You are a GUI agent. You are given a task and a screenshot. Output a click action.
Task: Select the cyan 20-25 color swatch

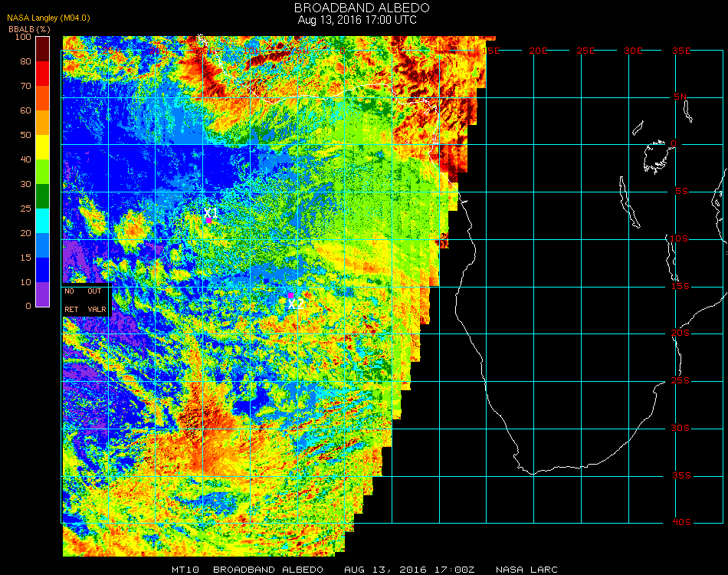42,221
